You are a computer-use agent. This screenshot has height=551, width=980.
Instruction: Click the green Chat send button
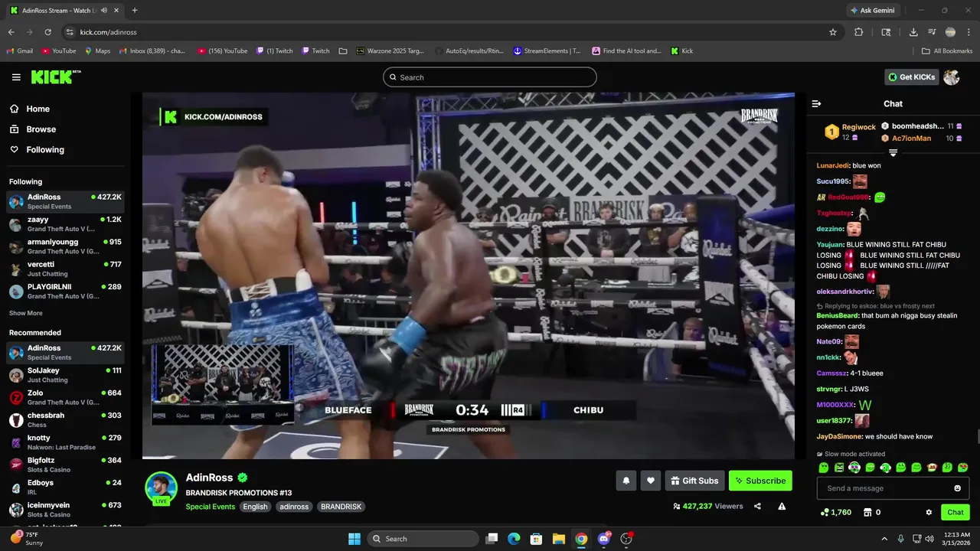click(x=955, y=512)
